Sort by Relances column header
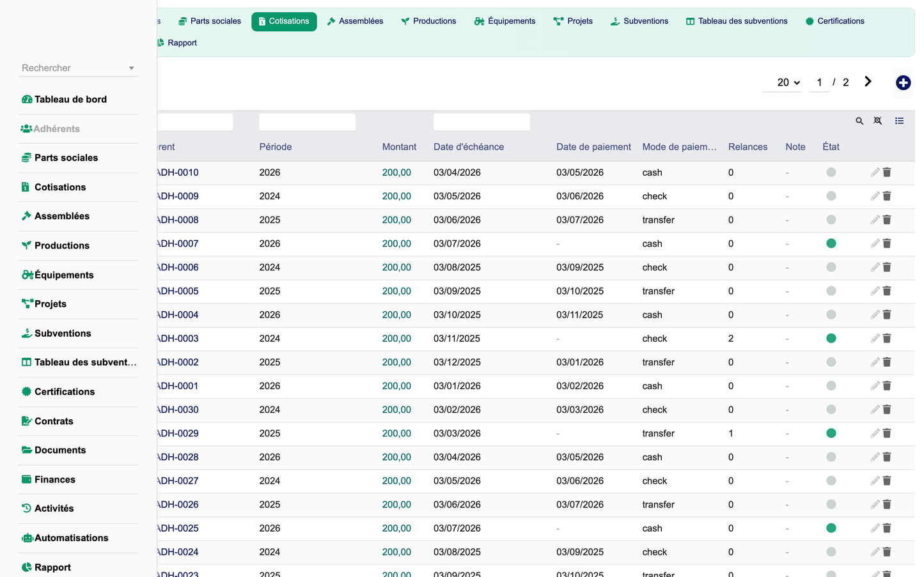Viewport: 924px width, 577px height. 748,147
